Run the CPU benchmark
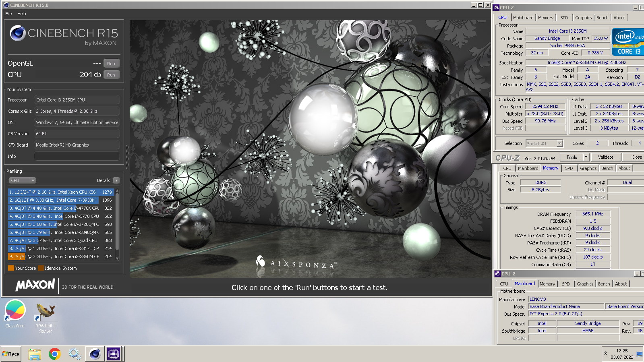 tap(111, 75)
